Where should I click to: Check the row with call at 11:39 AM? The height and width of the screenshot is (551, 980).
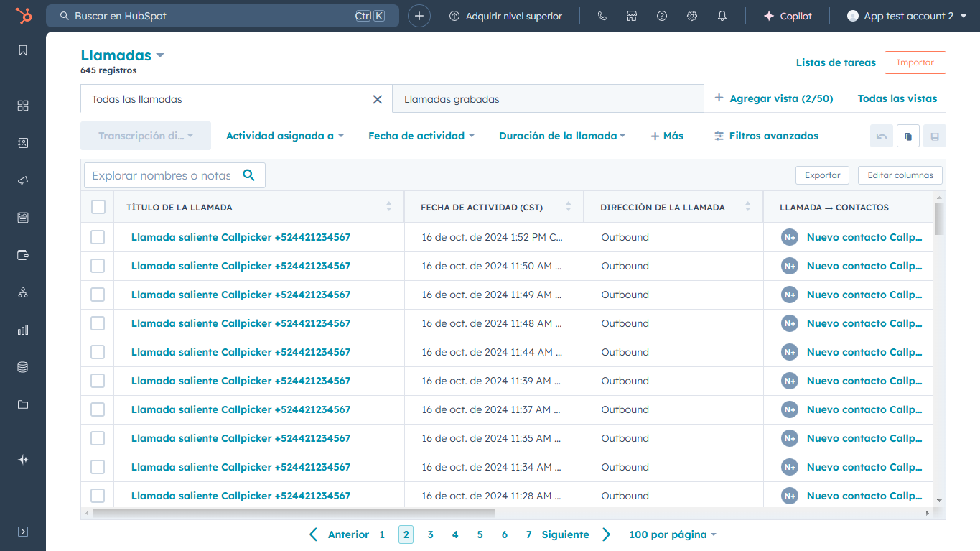98,381
